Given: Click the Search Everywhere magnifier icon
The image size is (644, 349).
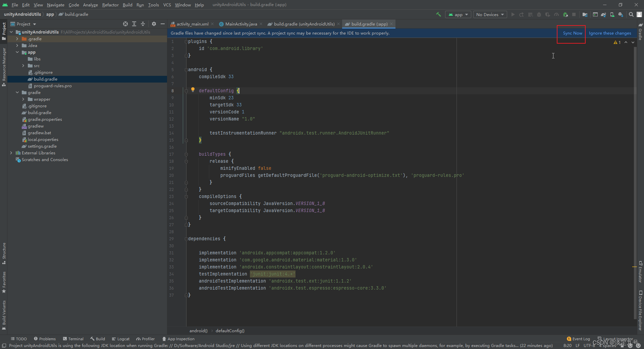Looking at the screenshot, I should 631,14.
